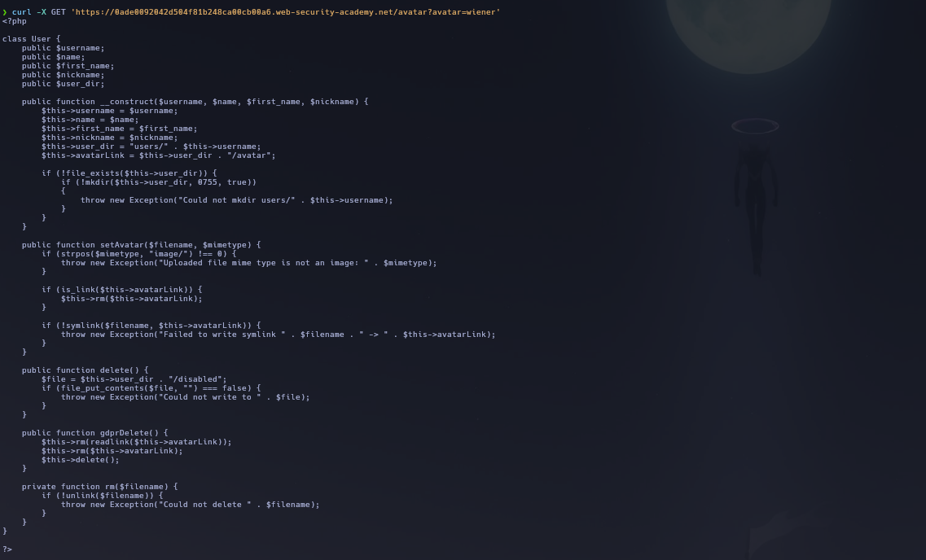The height and width of the screenshot is (560, 926).
Task: Click the '$this->avatarLink =' assignment line
Action: pyautogui.click(x=158, y=155)
